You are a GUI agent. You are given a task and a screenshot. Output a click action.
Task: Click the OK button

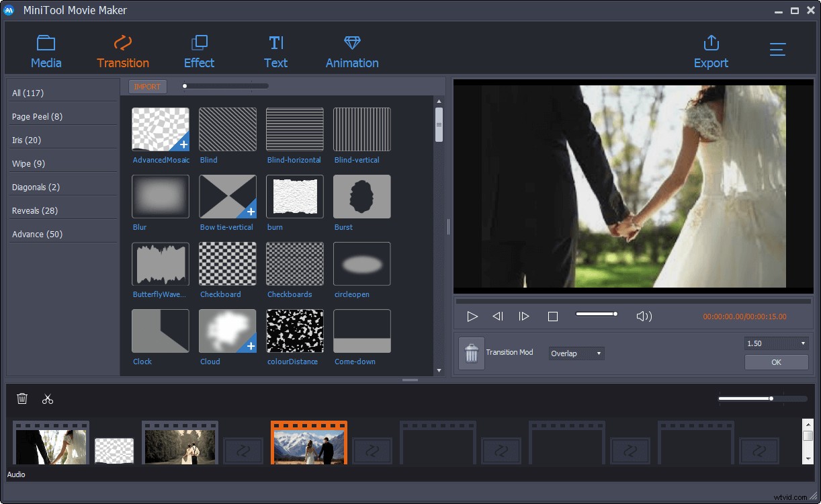click(x=776, y=362)
